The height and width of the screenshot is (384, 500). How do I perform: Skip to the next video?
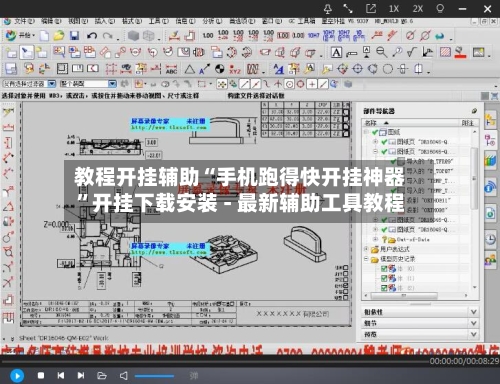click(81, 376)
